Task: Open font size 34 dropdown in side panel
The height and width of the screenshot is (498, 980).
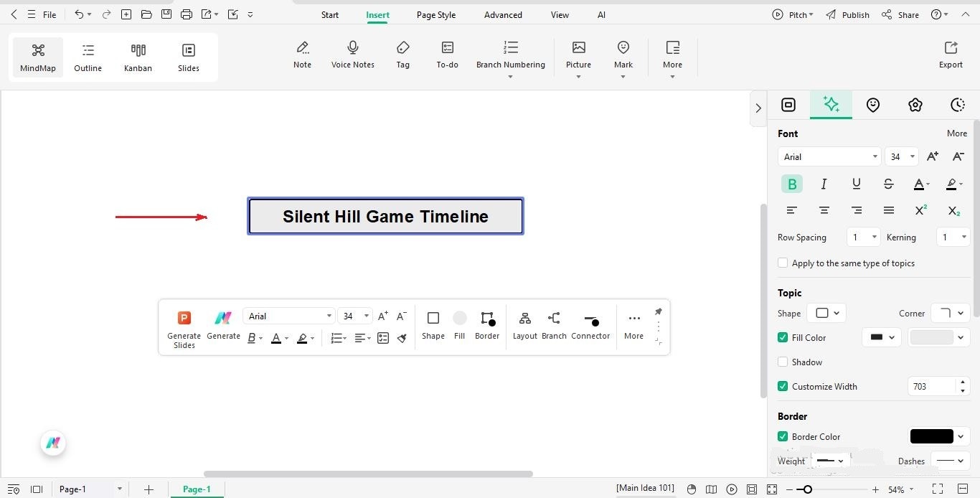Action: (902, 156)
